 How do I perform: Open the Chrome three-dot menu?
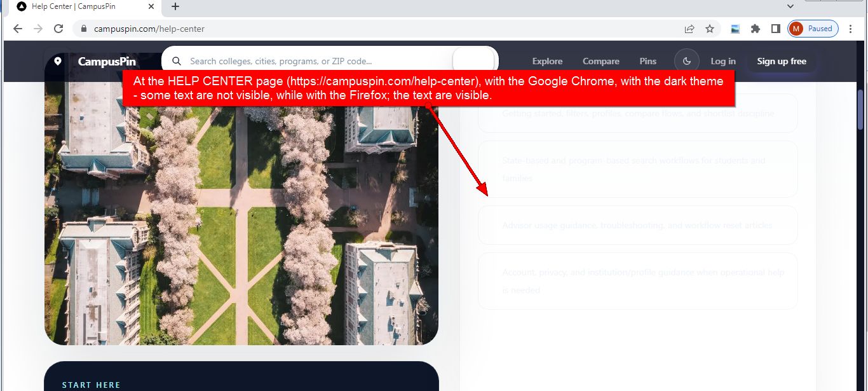851,29
